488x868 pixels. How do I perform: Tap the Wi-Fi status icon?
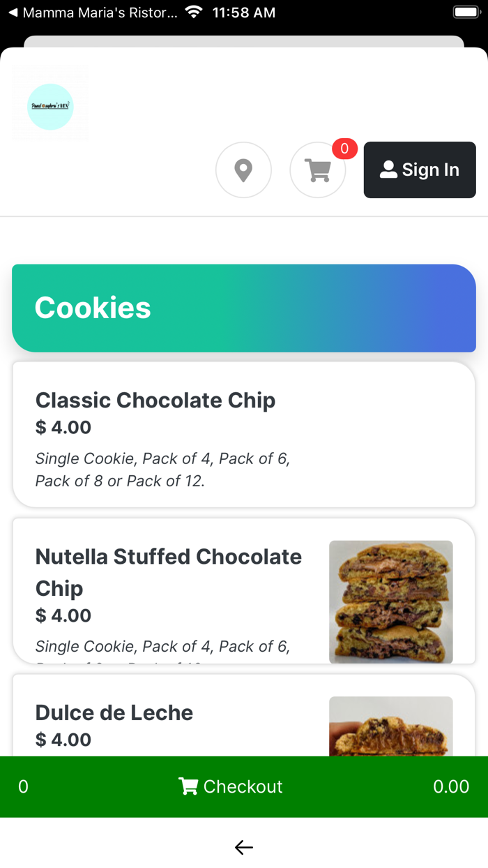pyautogui.click(x=195, y=13)
